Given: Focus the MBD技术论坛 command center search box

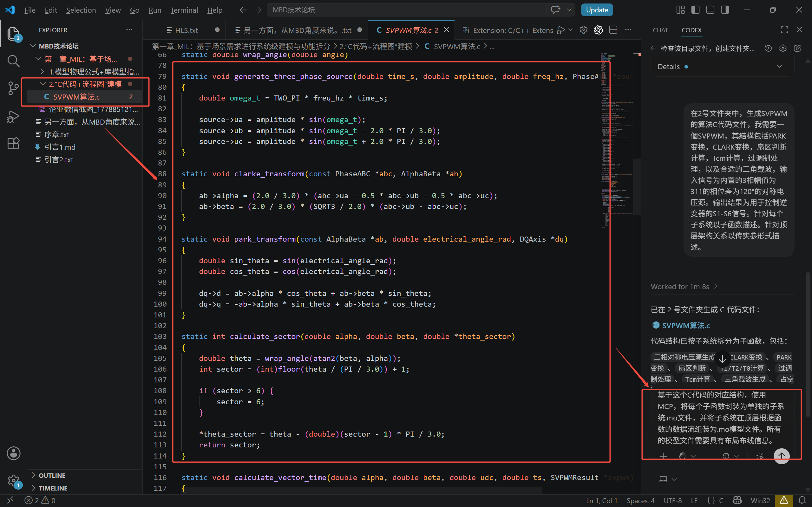Looking at the screenshot, I should [x=406, y=10].
